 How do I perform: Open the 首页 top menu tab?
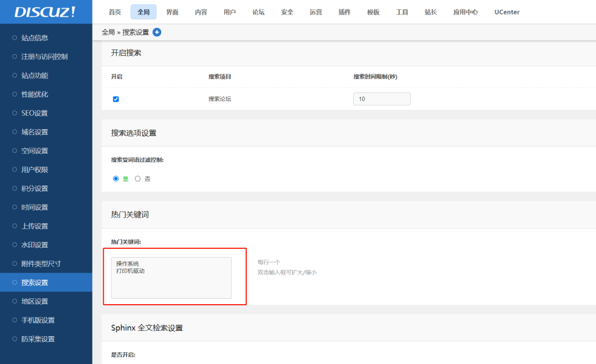115,12
